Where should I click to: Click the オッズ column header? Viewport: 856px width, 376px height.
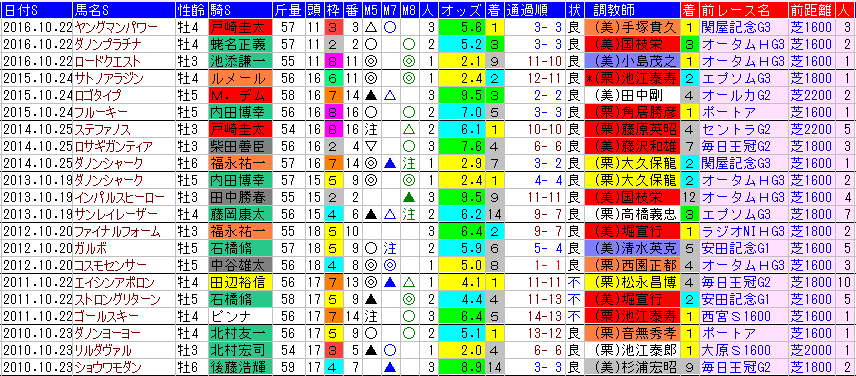pos(461,10)
